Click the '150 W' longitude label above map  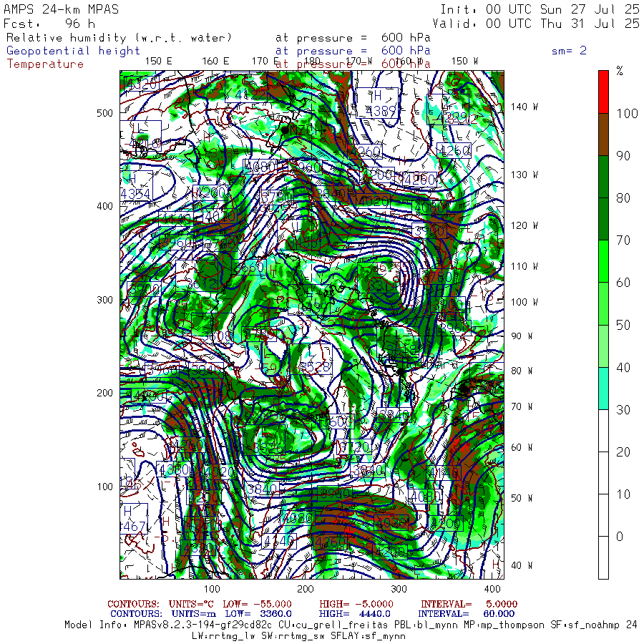464,61
